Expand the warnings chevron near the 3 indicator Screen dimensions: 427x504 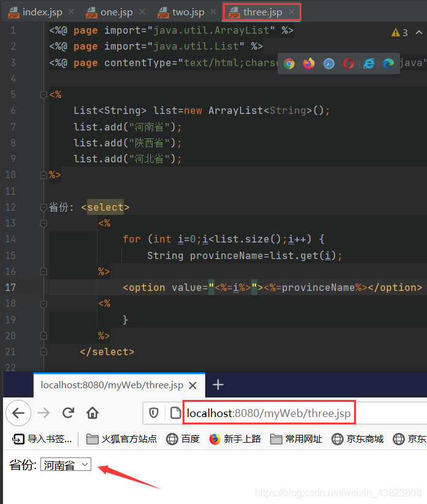pyautogui.click(x=418, y=32)
